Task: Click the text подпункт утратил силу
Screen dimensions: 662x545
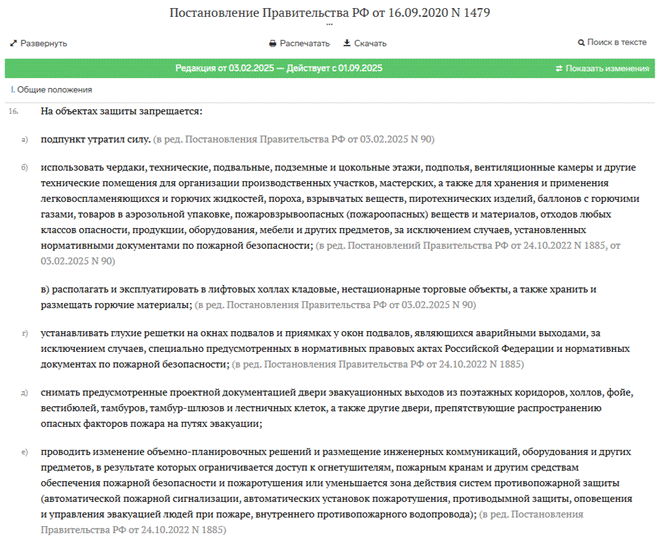Action: (96, 139)
